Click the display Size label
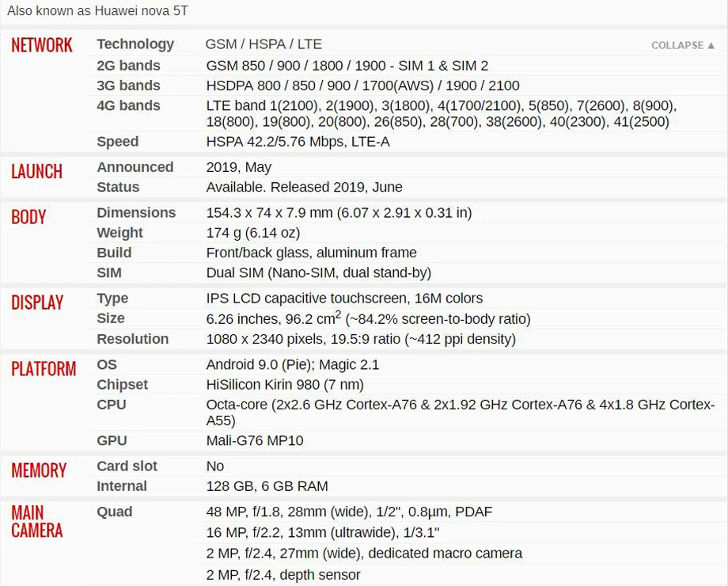This screenshot has height=586, width=728. (111, 318)
